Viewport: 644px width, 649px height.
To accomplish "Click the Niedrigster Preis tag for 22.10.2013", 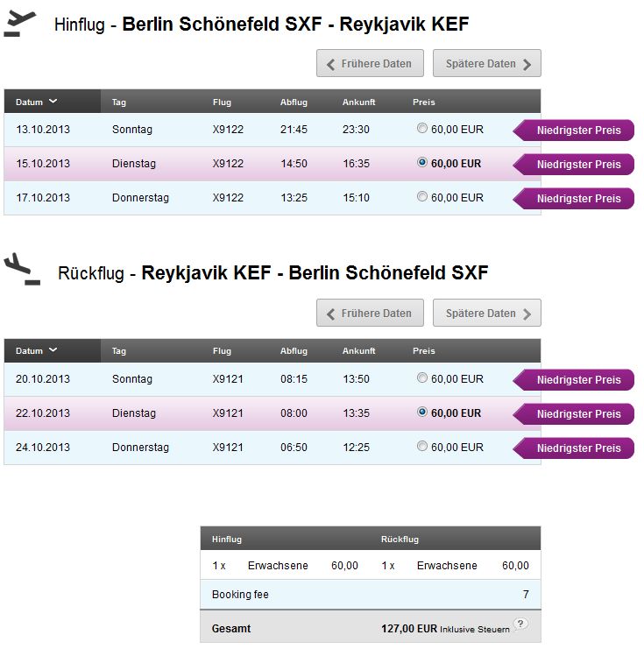I will click(x=574, y=414).
